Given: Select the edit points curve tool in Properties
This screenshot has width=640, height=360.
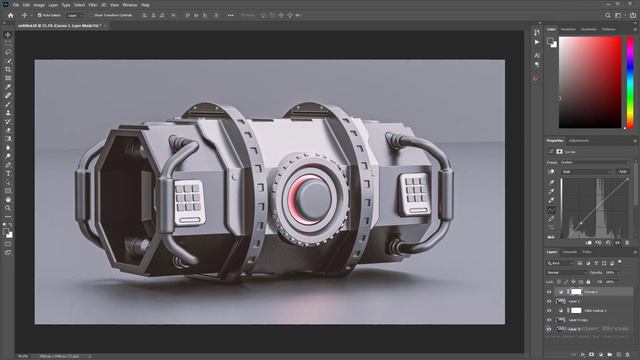Looking at the screenshot, I should pyautogui.click(x=551, y=210).
